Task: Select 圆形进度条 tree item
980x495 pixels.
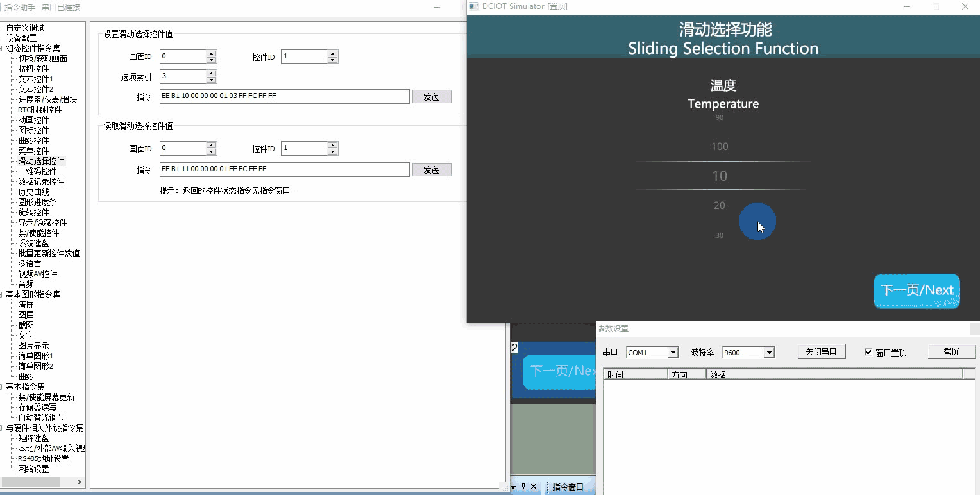Action: pos(37,202)
